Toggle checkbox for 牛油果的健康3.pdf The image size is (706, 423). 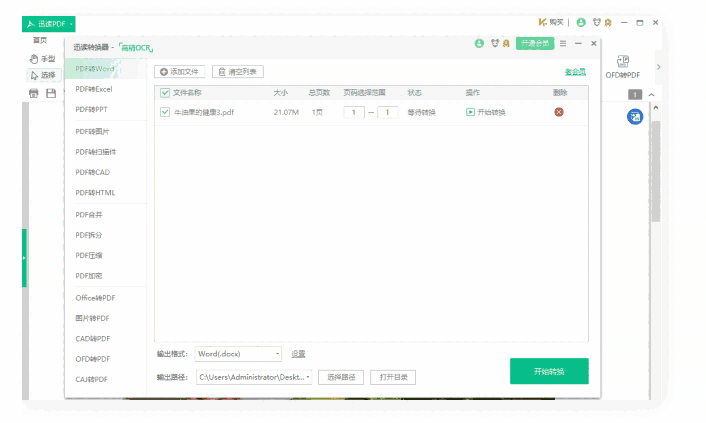pos(165,112)
